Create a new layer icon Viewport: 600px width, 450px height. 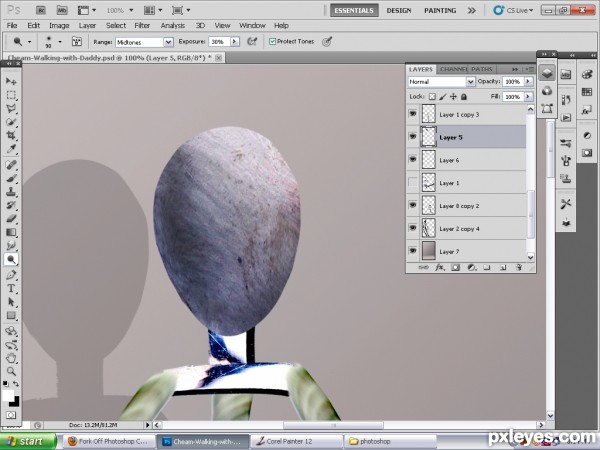point(503,267)
